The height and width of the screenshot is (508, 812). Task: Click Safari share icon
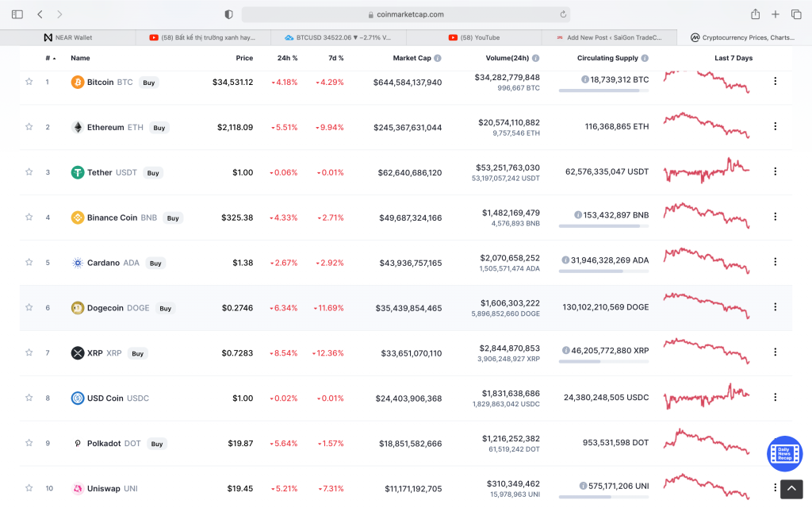tap(755, 14)
